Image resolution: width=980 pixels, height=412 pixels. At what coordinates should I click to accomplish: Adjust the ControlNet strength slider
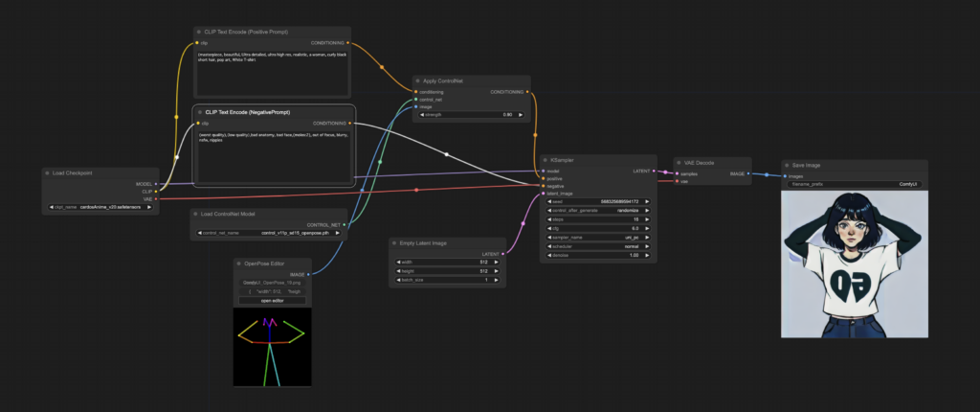click(x=471, y=115)
